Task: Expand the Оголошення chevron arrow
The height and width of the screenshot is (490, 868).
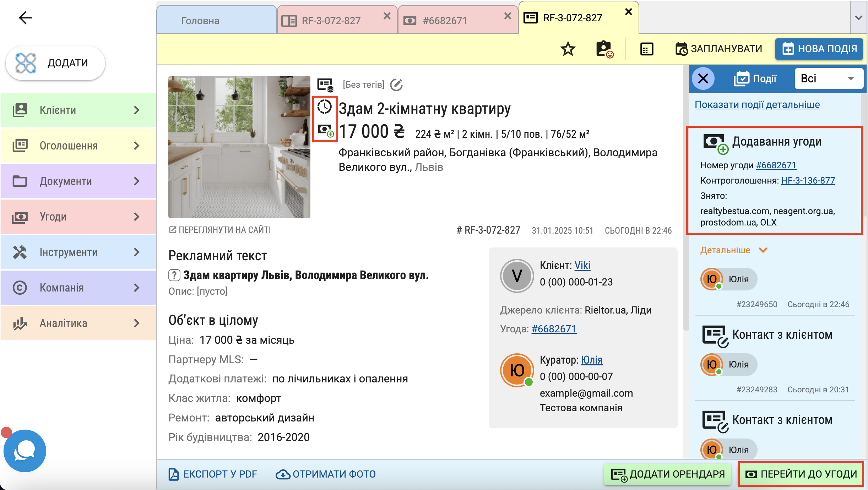Action: [x=137, y=146]
